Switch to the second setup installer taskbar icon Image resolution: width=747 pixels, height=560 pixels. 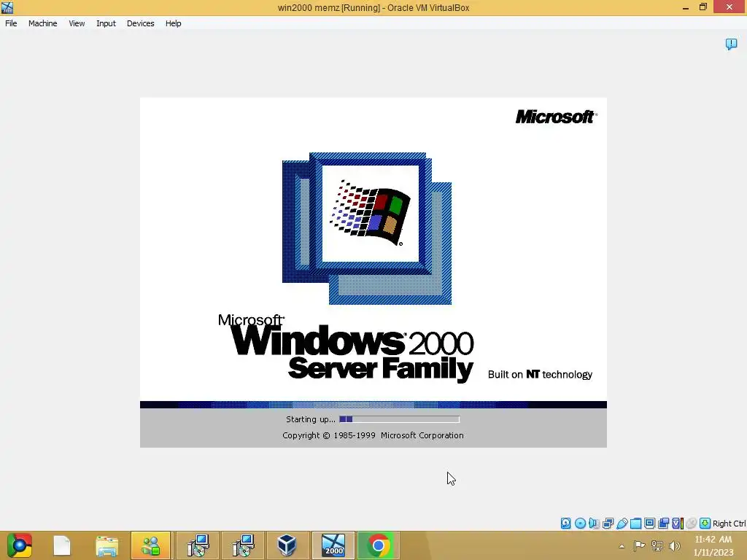(243, 545)
